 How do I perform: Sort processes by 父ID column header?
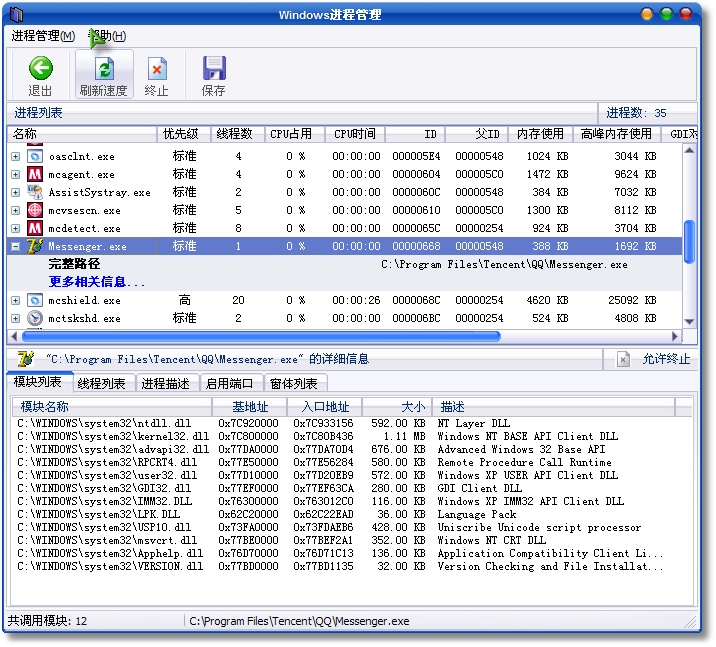point(477,134)
